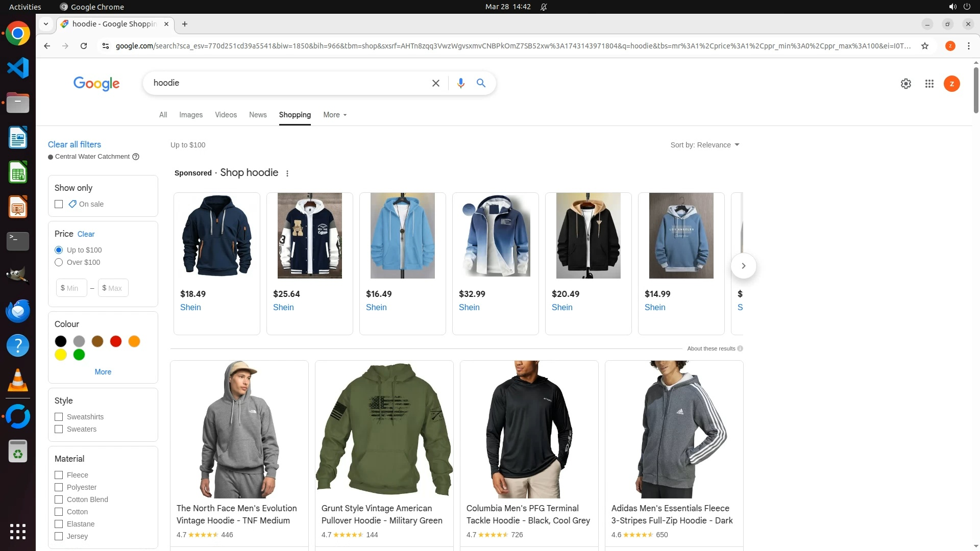The height and width of the screenshot is (551, 980).
Task: Bookmark this page with star icon
Action: [924, 46]
